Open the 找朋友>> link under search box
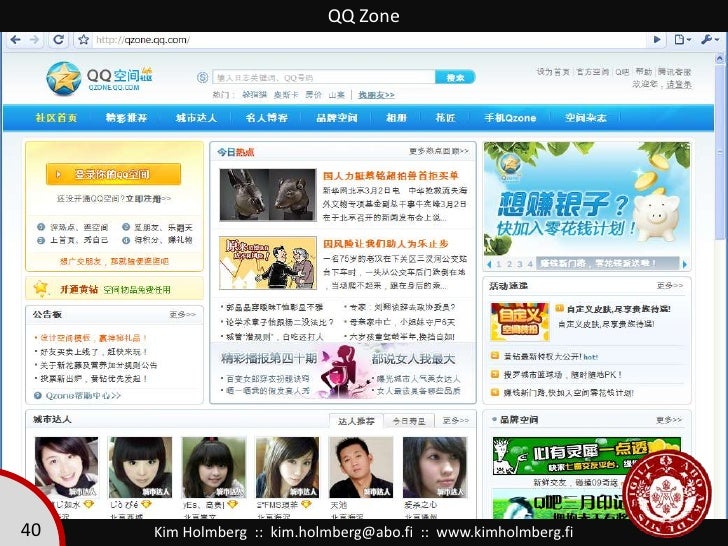The height and width of the screenshot is (546, 728). (376, 95)
